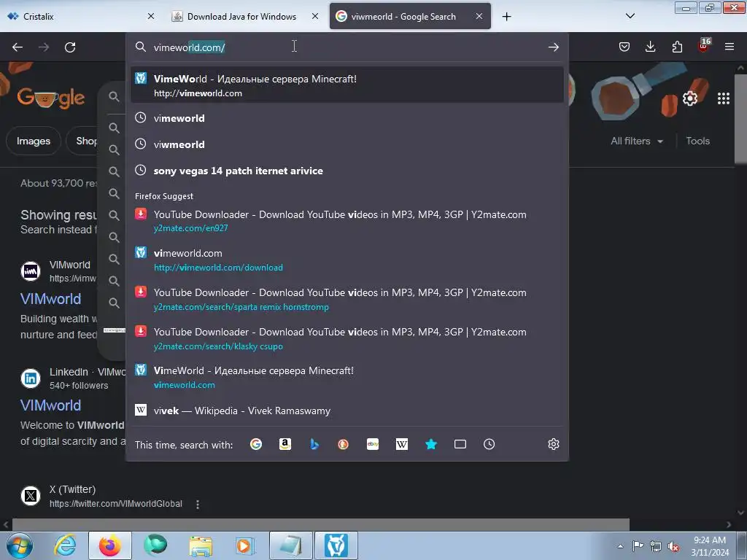The height and width of the screenshot is (560, 747).
Task: Close the Cristalix tab
Action: pos(150,16)
